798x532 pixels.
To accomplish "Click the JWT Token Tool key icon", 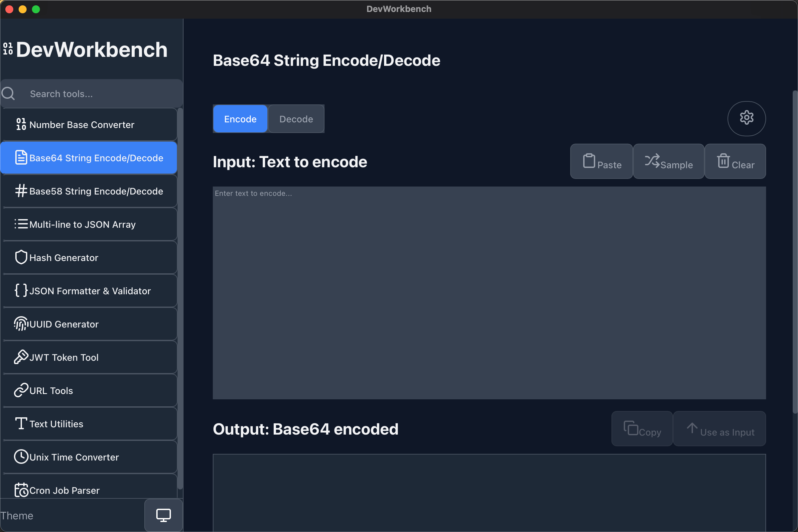I will pyautogui.click(x=21, y=357).
